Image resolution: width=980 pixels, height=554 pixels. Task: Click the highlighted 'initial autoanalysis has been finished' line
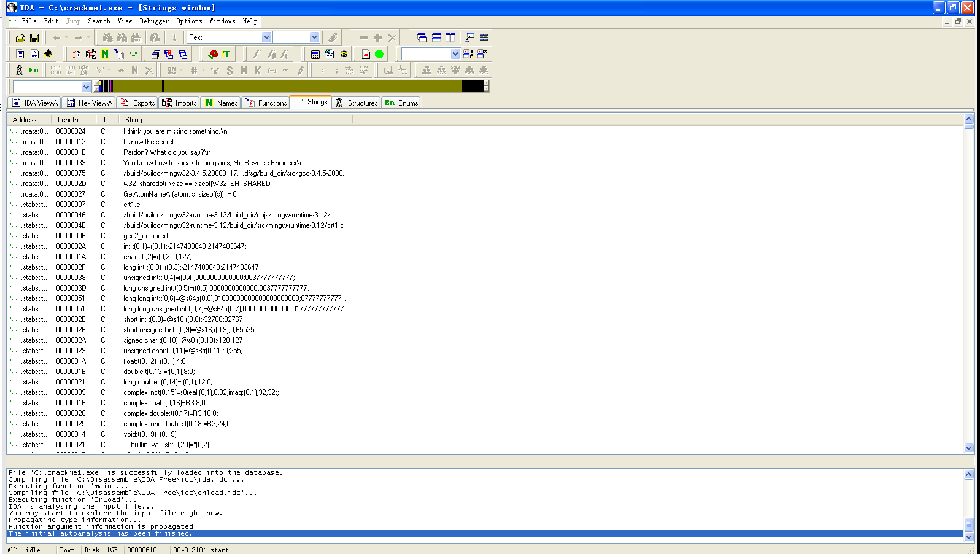(x=485, y=534)
